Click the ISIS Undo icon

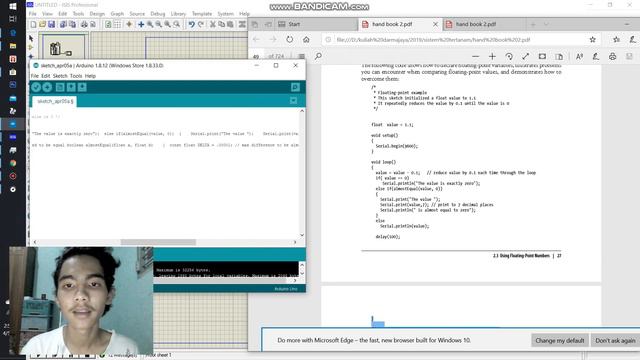pyautogui.click(x=191, y=24)
